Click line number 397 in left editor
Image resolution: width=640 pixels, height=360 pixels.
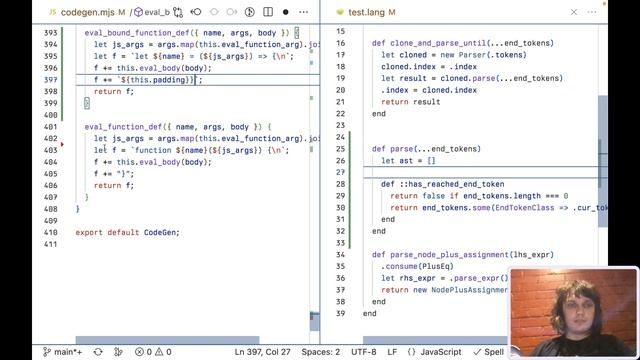pyautogui.click(x=51, y=80)
